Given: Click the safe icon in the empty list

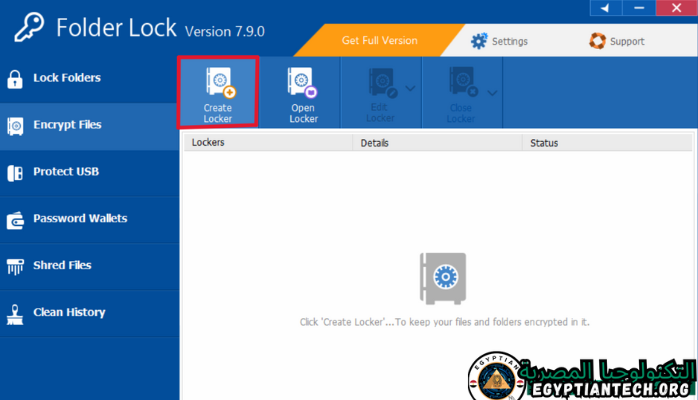Looking at the screenshot, I should [x=443, y=276].
